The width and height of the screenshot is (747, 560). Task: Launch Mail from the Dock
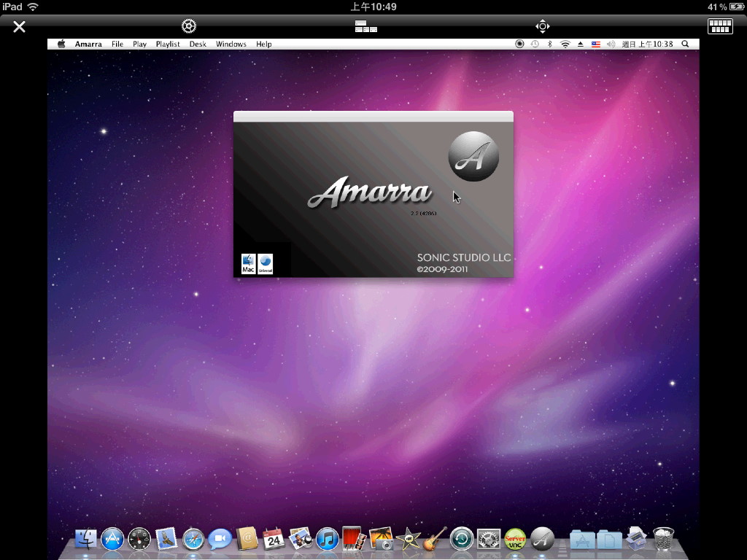[166, 539]
